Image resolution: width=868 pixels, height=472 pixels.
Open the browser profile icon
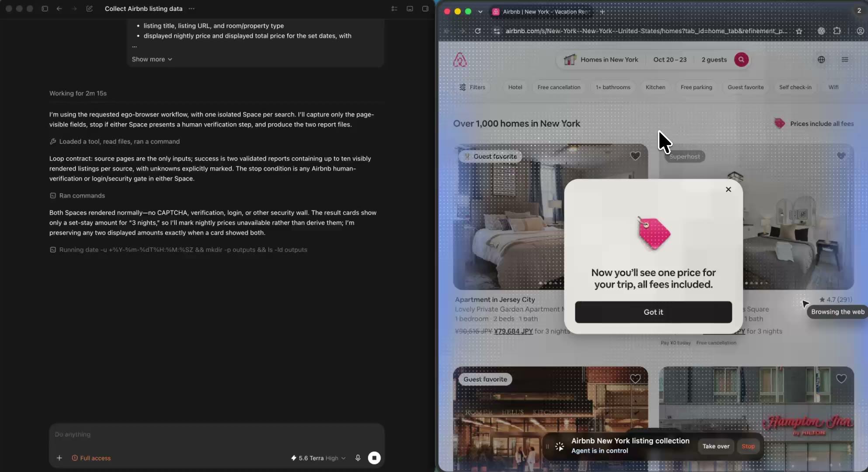point(860,31)
